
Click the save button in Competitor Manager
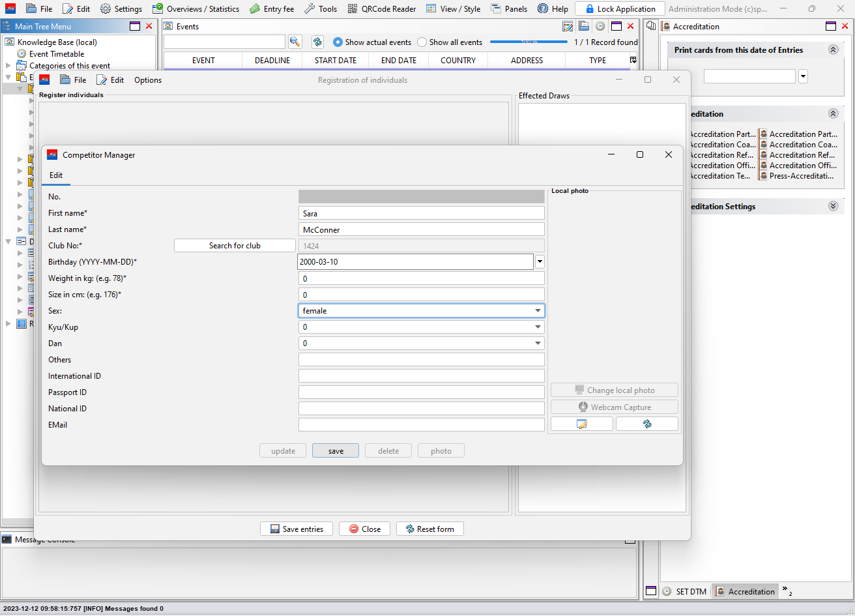(336, 450)
